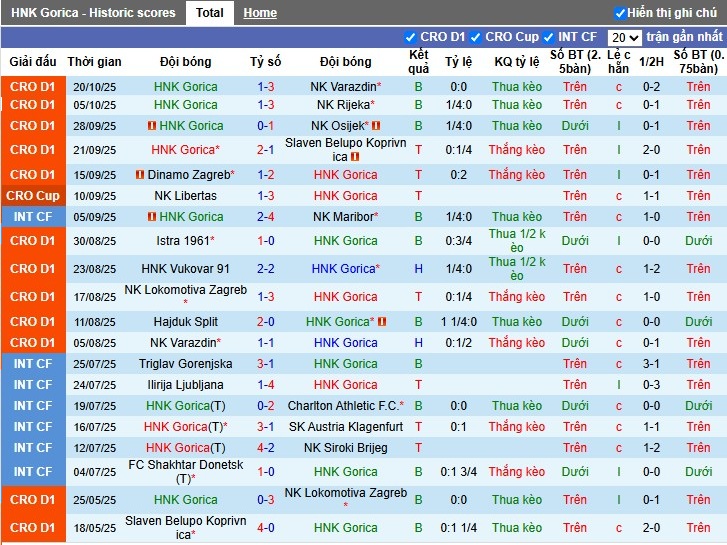Disable the INT CF filter checkbox
The width and height of the screenshot is (727, 545).
pyautogui.click(x=549, y=37)
